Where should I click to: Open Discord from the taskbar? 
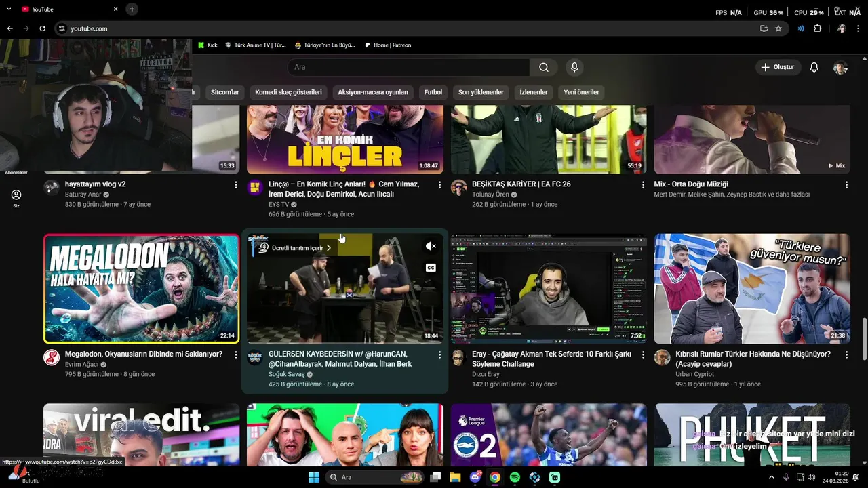click(475, 477)
